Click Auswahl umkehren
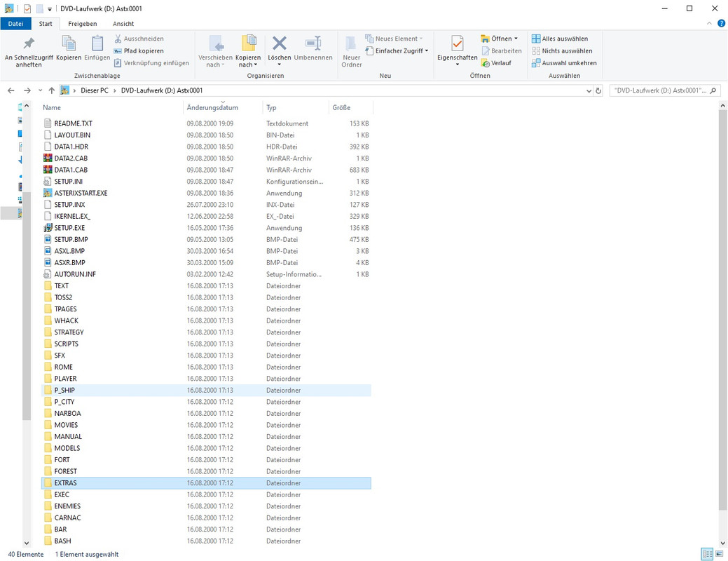This screenshot has width=728, height=561. [x=564, y=62]
